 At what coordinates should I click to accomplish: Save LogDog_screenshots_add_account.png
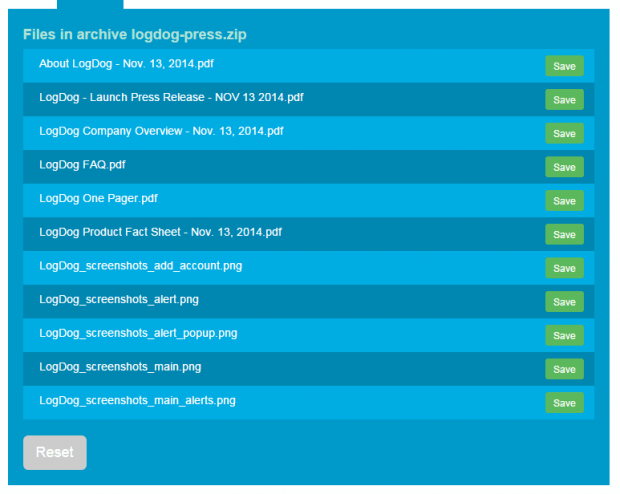564,268
